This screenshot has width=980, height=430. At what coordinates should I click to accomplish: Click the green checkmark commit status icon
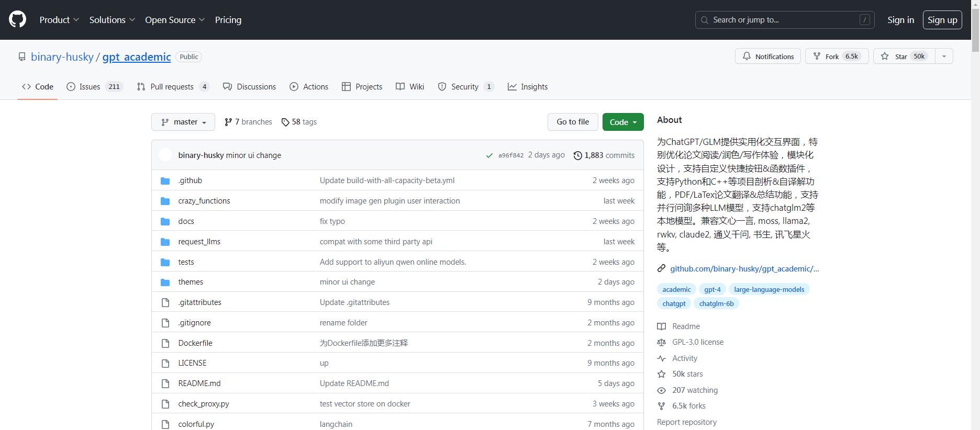pyautogui.click(x=489, y=155)
